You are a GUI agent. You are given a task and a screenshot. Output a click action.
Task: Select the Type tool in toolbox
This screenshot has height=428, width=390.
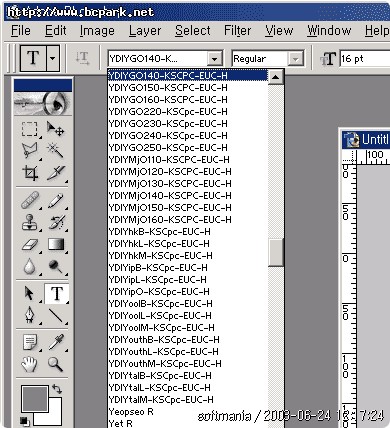coord(56,294)
